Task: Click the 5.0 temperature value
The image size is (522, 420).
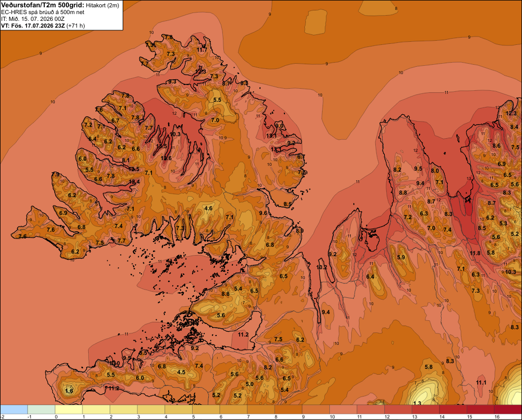Action: tap(250, 384)
